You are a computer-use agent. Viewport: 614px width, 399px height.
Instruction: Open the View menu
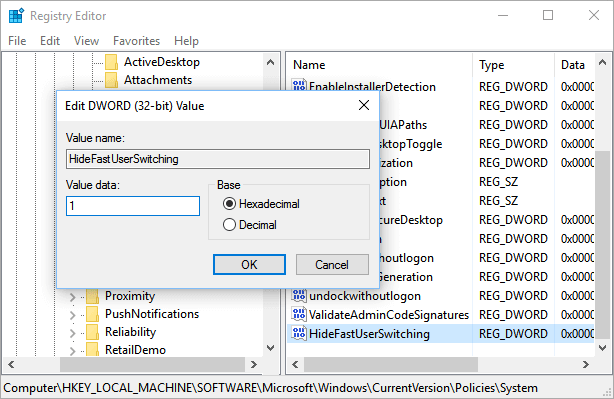[86, 41]
